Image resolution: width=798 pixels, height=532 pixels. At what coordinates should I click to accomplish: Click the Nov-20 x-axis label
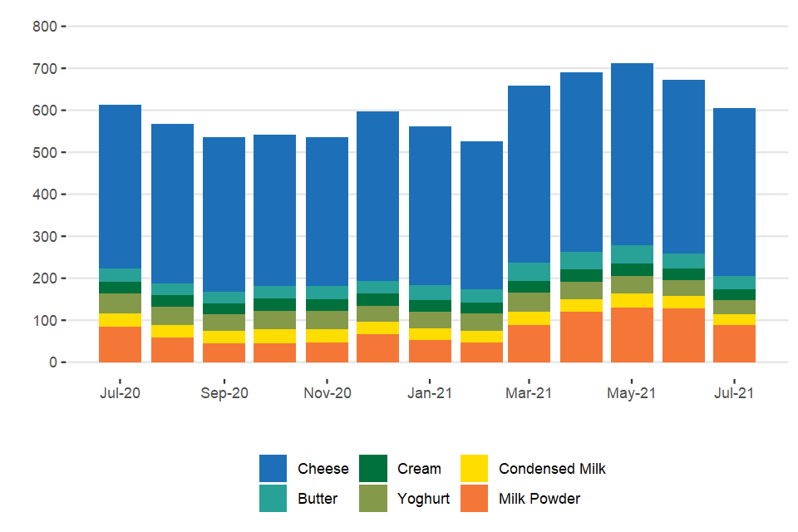(x=327, y=393)
